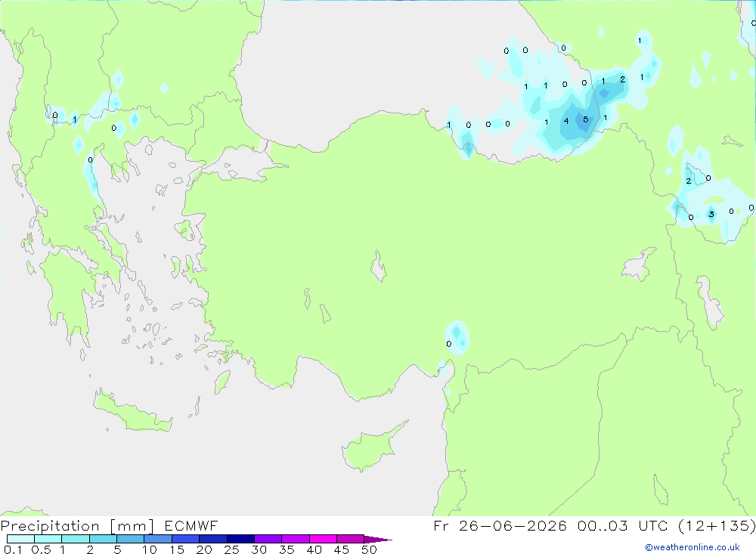Click the precipitation value '5' on the map
756x554 pixels.
coord(585,119)
